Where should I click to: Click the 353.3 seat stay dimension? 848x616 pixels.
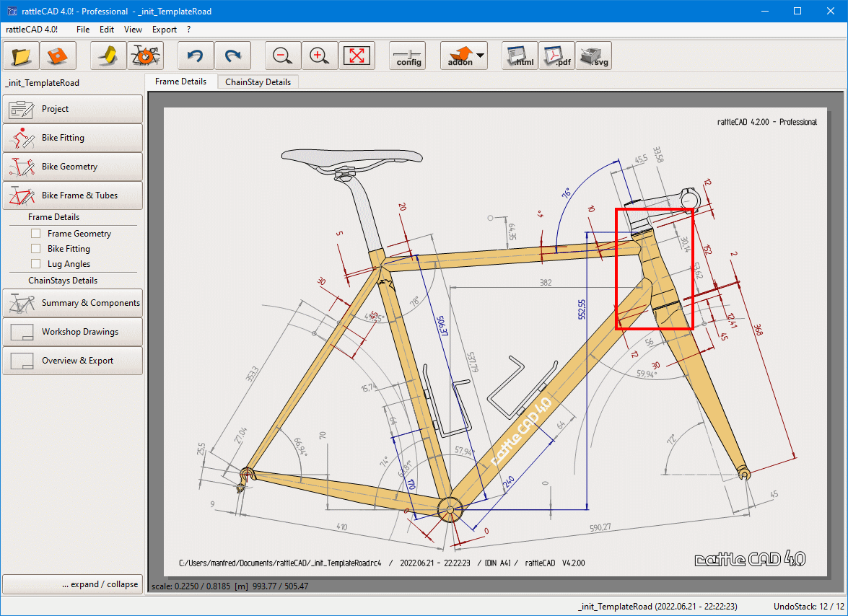pyautogui.click(x=253, y=374)
